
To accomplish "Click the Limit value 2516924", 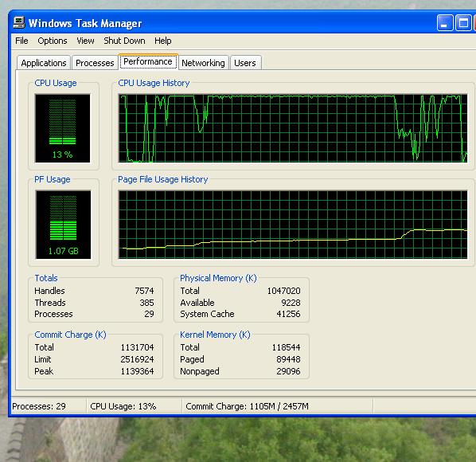I will tap(137, 359).
